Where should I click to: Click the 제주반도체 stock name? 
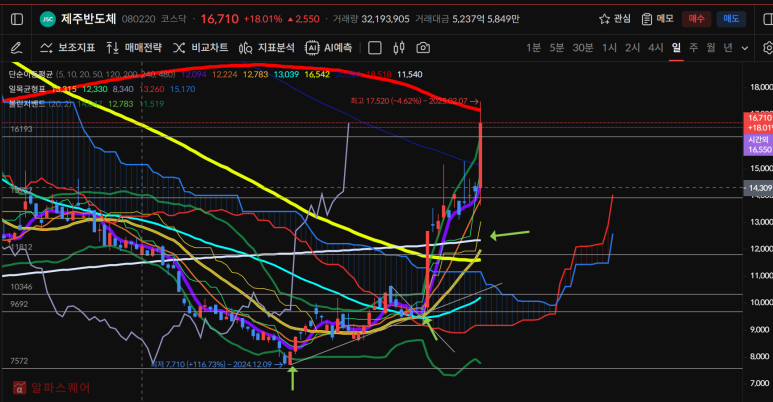point(89,19)
